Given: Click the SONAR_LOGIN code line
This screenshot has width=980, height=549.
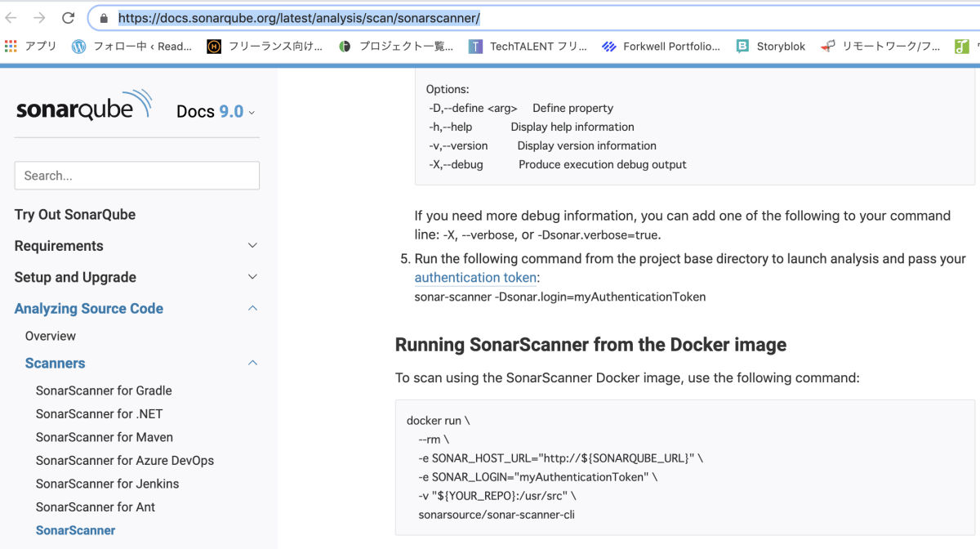Looking at the screenshot, I should pos(537,476).
